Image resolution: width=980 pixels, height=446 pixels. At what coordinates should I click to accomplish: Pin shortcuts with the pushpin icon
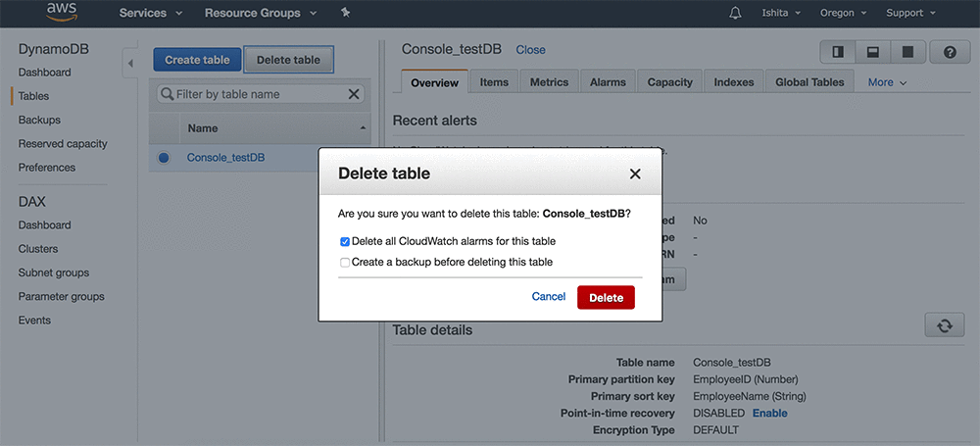click(x=346, y=13)
